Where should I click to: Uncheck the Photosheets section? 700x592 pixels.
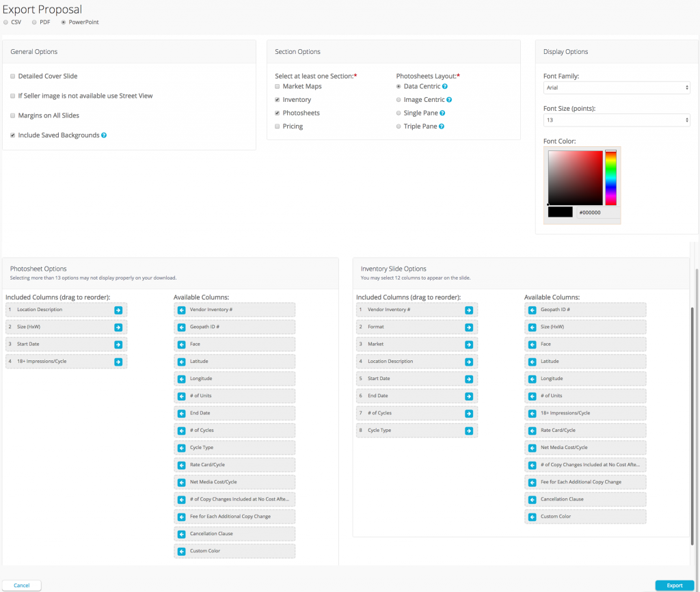click(278, 113)
